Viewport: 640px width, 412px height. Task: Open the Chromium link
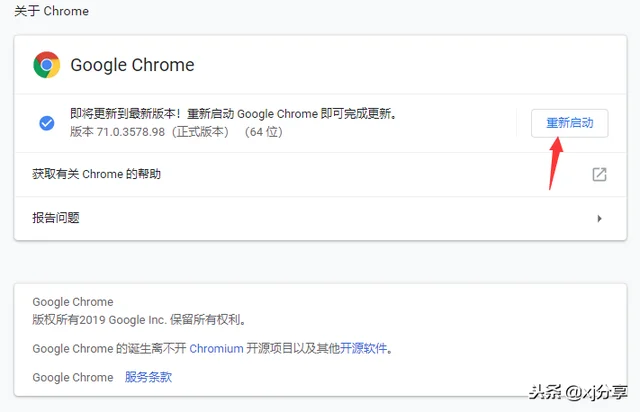pyautogui.click(x=216, y=348)
